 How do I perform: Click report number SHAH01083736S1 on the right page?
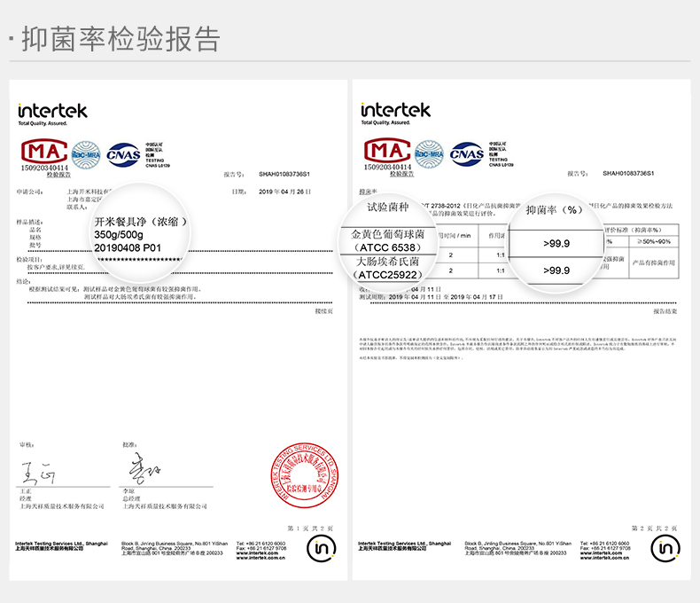pos(628,173)
